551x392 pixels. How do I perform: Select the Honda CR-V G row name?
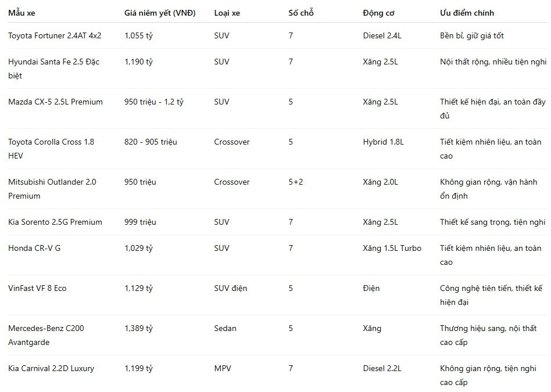point(34,248)
